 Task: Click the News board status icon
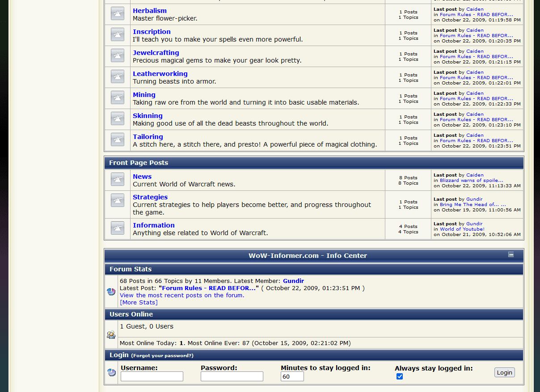pos(118,180)
